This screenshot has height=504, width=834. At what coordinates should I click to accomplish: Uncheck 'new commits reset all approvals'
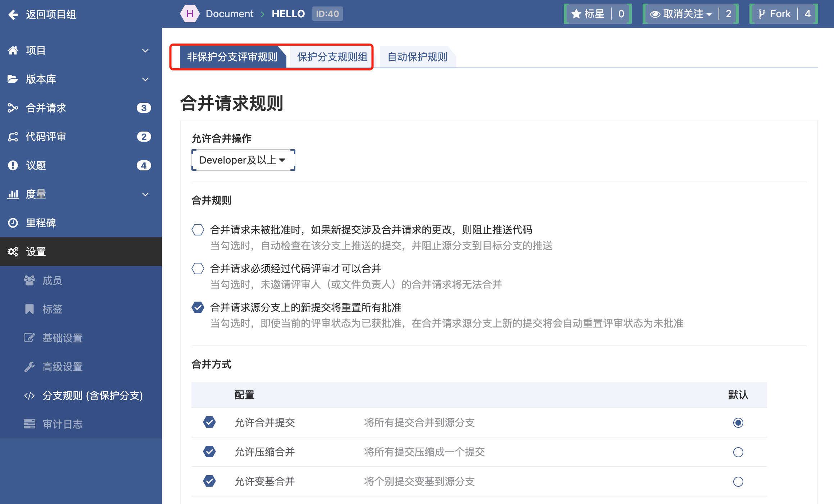198,307
